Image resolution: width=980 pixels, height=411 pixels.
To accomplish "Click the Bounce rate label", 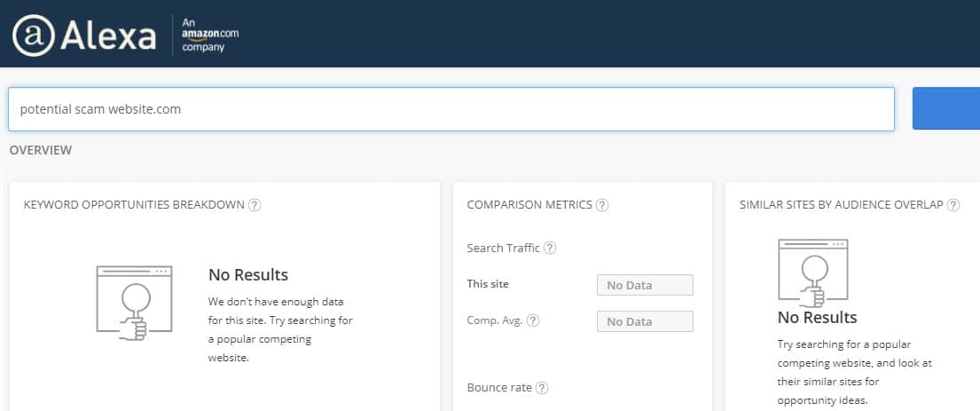I will tap(499, 388).
